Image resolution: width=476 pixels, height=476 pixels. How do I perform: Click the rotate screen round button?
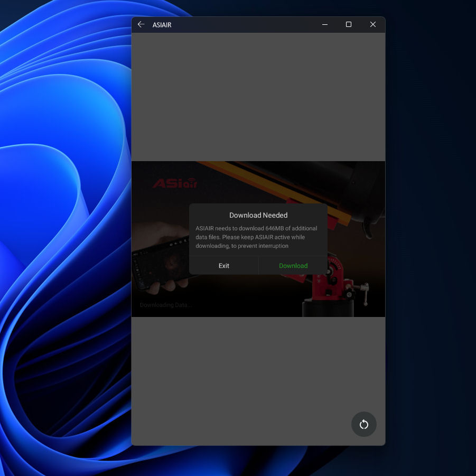pyautogui.click(x=363, y=424)
